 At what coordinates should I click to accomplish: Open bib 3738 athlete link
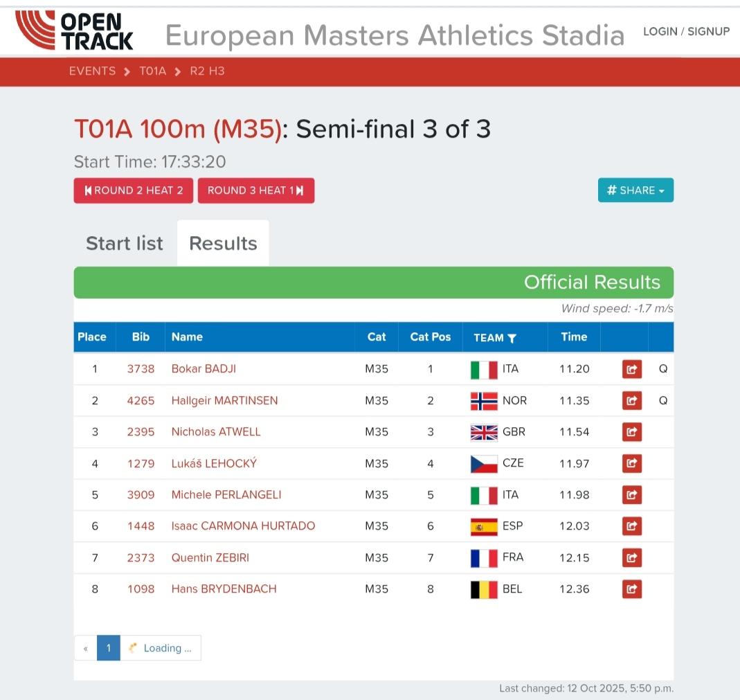click(141, 369)
